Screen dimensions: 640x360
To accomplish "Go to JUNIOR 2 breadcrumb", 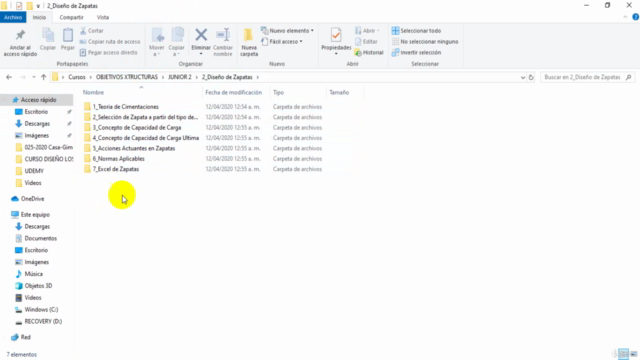I will tap(180, 77).
